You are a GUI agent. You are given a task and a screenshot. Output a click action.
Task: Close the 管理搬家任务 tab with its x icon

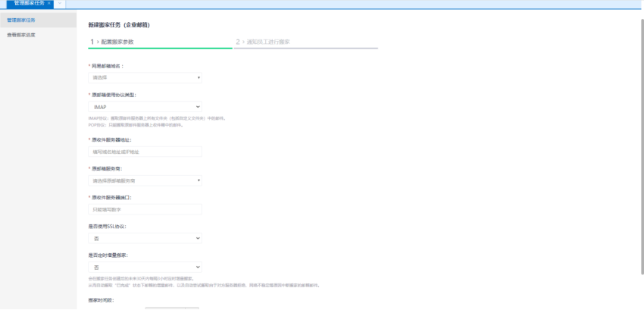[49, 3]
